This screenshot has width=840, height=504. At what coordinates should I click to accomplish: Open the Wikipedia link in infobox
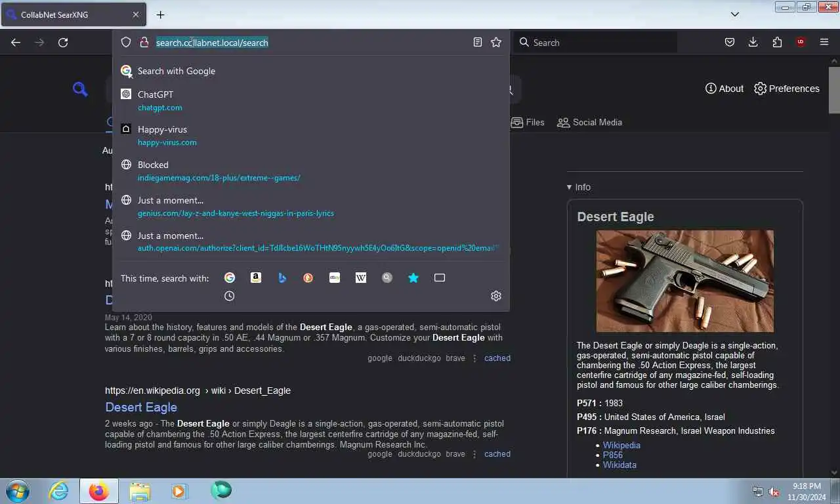click(x=621, y=445)
